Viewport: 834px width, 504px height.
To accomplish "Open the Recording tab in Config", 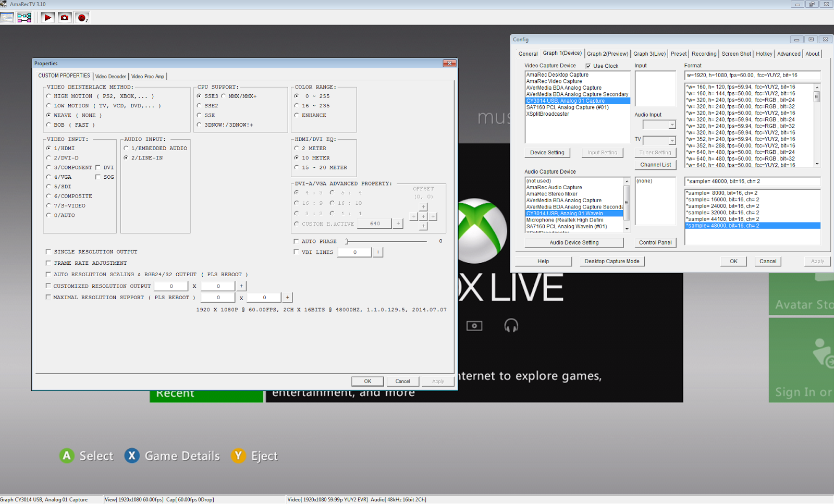I will 704,54.
